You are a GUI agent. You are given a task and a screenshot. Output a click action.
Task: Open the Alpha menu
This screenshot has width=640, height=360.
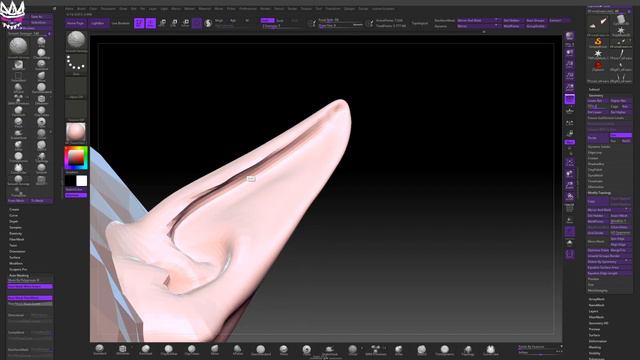[x=69, y=9]
